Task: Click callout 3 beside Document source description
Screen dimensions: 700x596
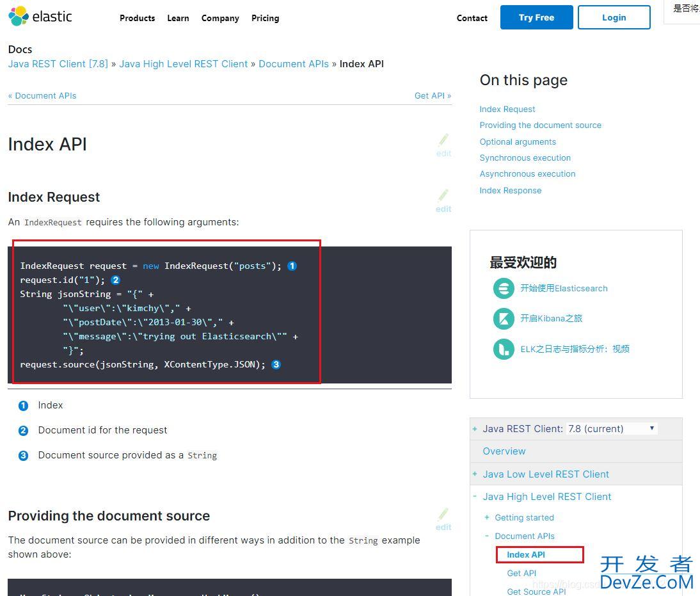Action: tap(23, 456)
